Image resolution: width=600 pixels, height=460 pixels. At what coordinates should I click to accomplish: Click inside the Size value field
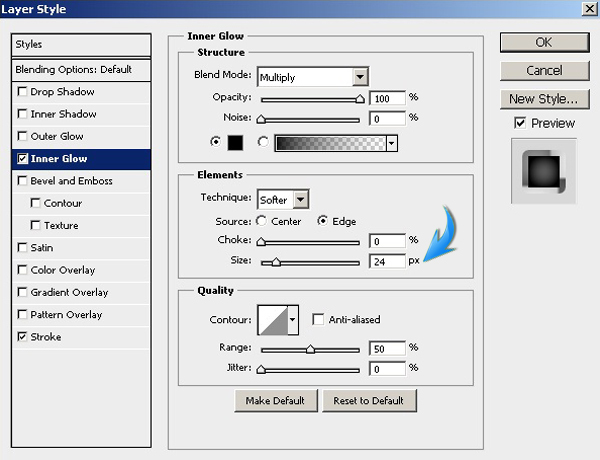(x=384, y=262)
